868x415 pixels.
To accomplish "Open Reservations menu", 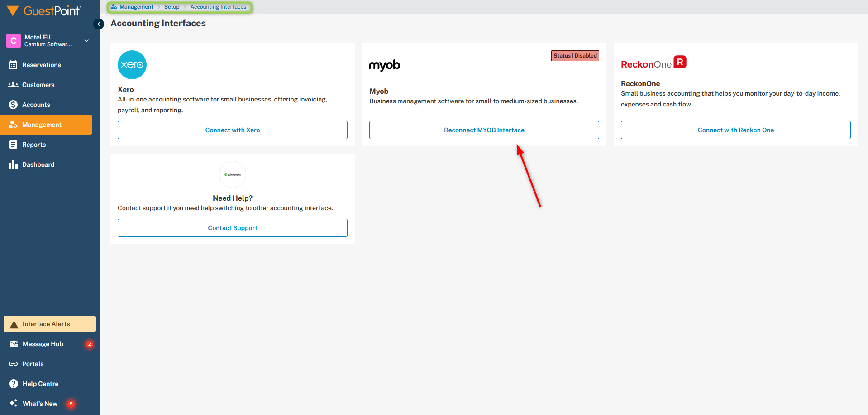I will (46, 65).
